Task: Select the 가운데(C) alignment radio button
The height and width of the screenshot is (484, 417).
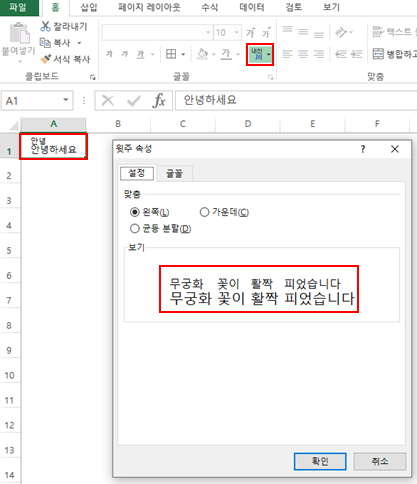Action: 204,212
